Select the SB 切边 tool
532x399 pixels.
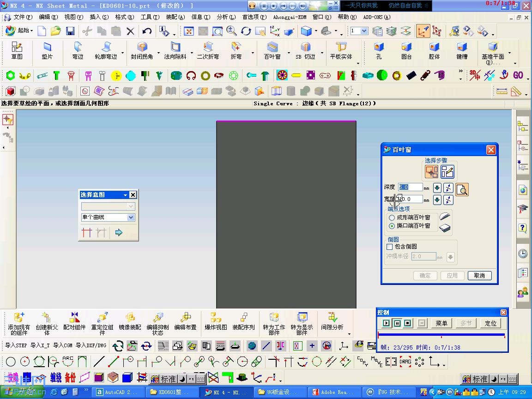(305, 51)
